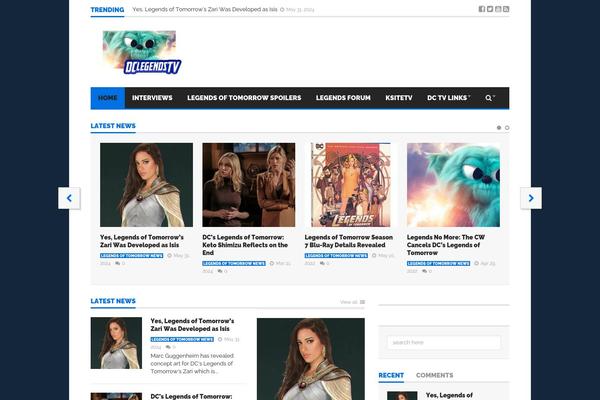Show next slides with right carousel arrow
The image size is (600, 400).
click(531, 198)
